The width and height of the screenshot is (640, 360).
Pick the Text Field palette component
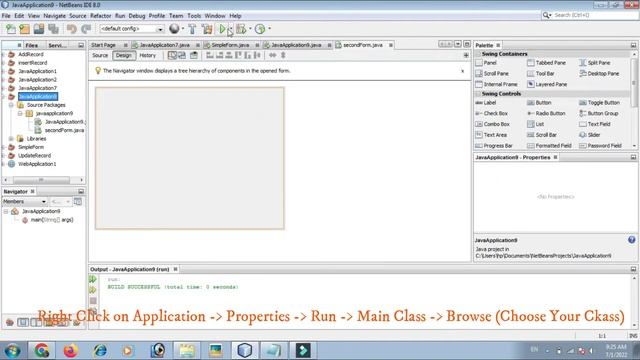594,124
